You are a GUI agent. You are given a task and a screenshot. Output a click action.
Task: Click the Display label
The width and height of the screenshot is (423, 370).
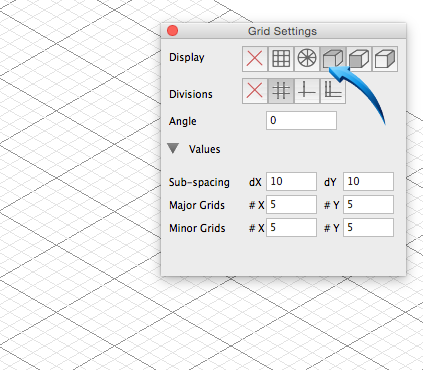click(187, 57)
